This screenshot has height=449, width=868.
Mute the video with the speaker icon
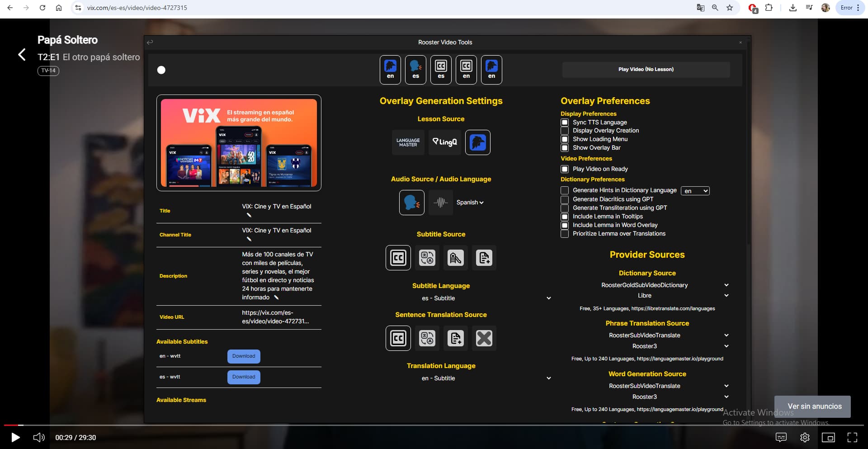click(x=39, y=437)
